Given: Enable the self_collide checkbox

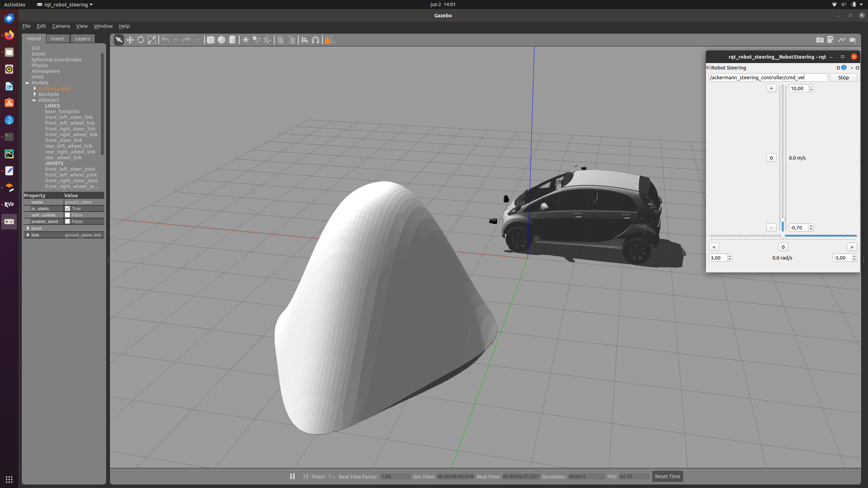Looking at the screenshot, I should click(67, 215).
